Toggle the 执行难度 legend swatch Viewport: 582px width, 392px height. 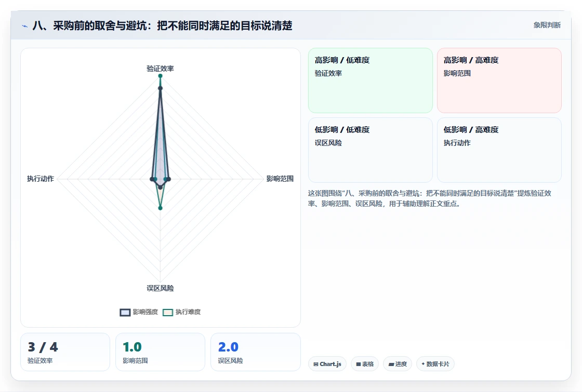click(168, 312)
